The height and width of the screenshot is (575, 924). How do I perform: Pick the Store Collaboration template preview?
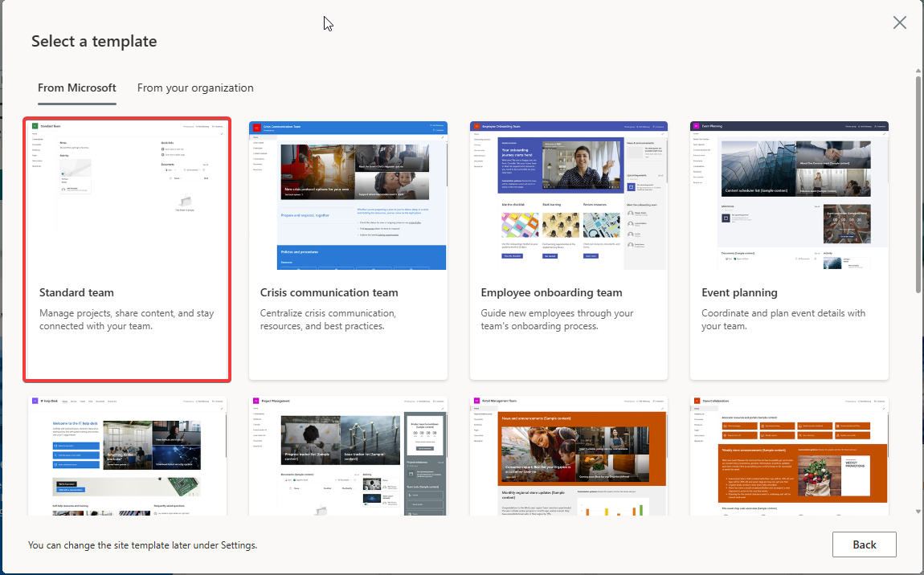(789, 456)
